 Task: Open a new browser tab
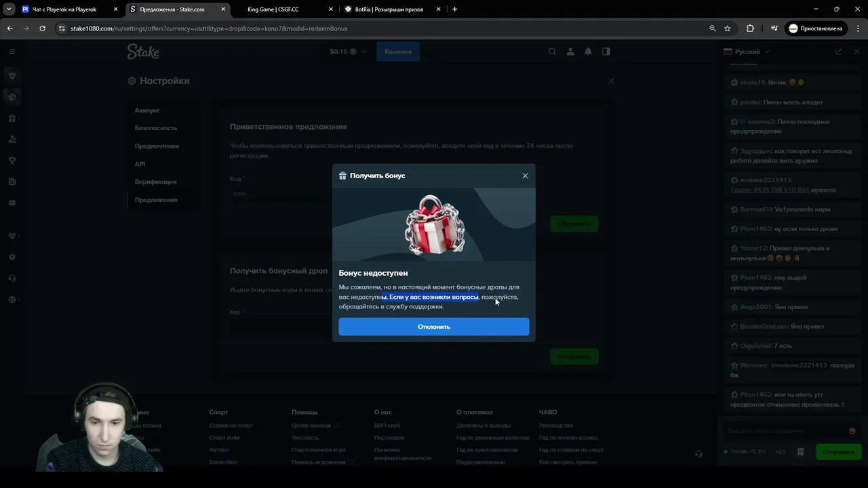tap(454, 9)
